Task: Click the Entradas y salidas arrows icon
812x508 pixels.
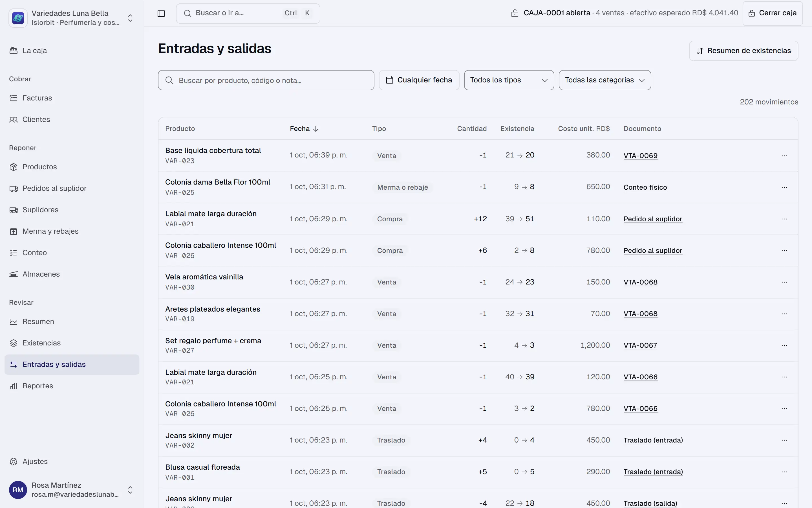Action: click(x=14, y=365)
